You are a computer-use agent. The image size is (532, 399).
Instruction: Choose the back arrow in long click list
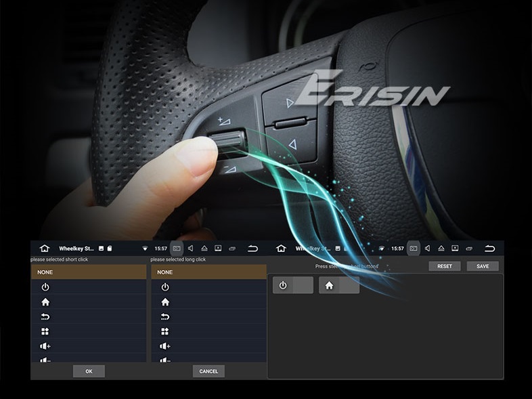[x=164, y=317]
